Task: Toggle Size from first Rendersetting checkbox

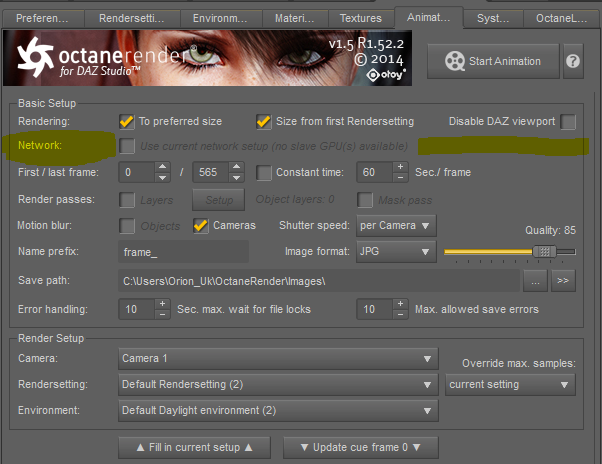Action: [264, 122]
